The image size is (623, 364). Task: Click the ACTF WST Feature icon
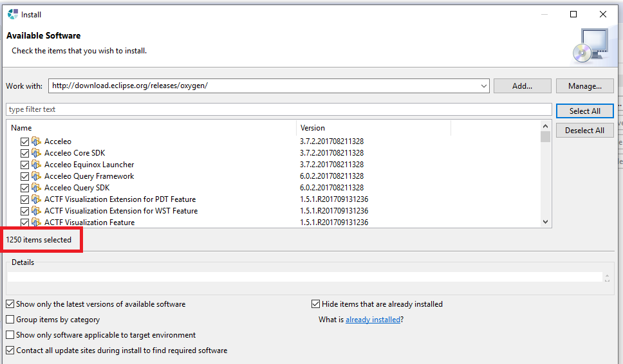click(x=36, y=210)
